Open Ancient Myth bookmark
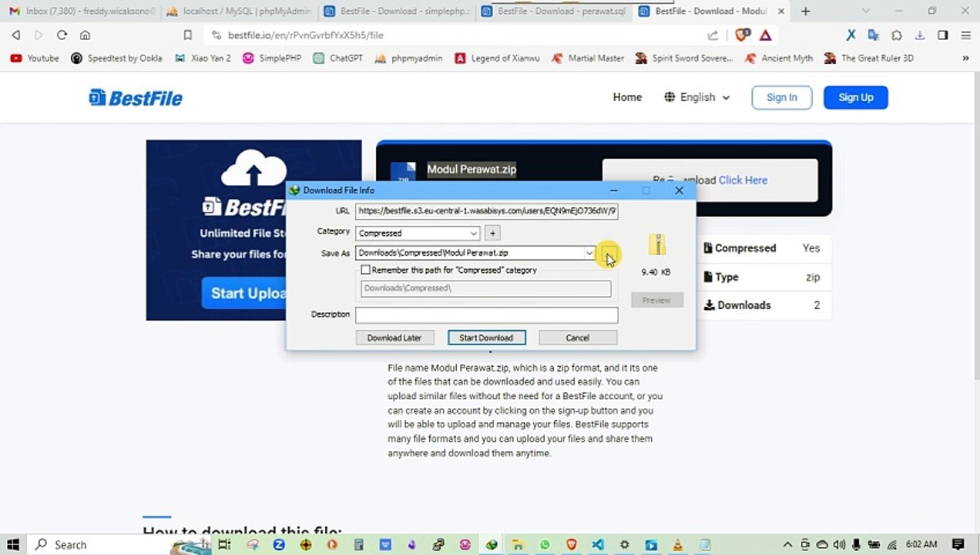This screenshot has width=980, height=555. click(x=778, y=58)
